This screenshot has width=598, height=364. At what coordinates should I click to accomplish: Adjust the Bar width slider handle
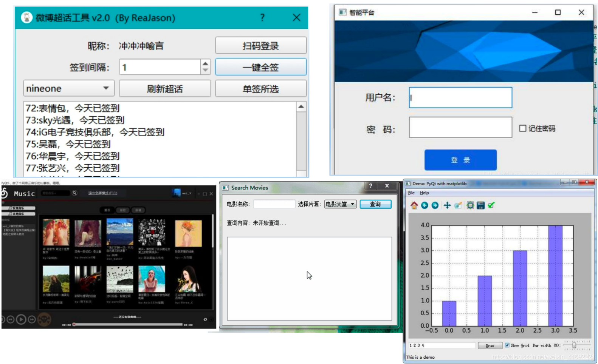pyautogui.click(x=574, y=345)
